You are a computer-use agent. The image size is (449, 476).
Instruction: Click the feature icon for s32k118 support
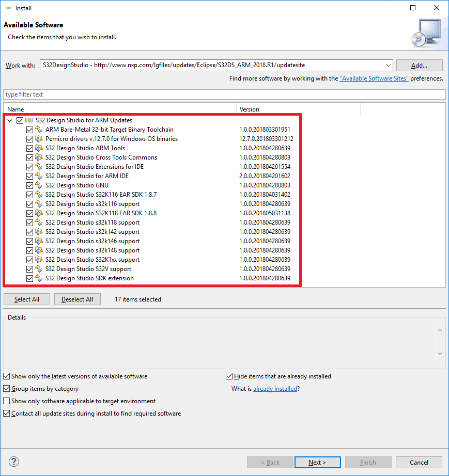tap(39, 223)
